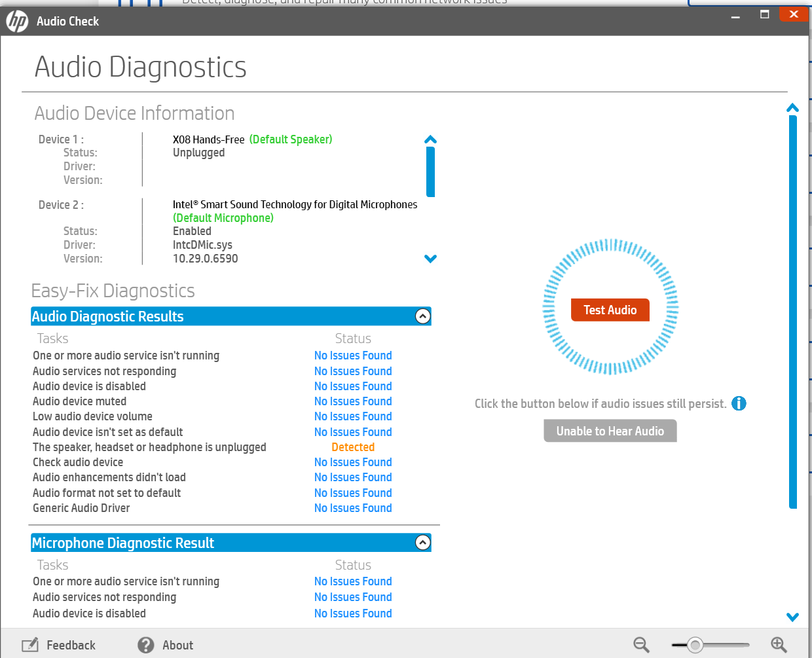Click the device list down arrow
812x658 pixels.
(x=430, y=259)
